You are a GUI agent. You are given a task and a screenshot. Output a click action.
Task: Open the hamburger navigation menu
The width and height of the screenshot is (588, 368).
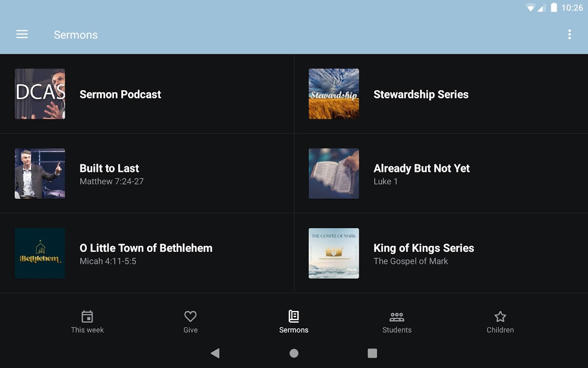tap(22, 34)
